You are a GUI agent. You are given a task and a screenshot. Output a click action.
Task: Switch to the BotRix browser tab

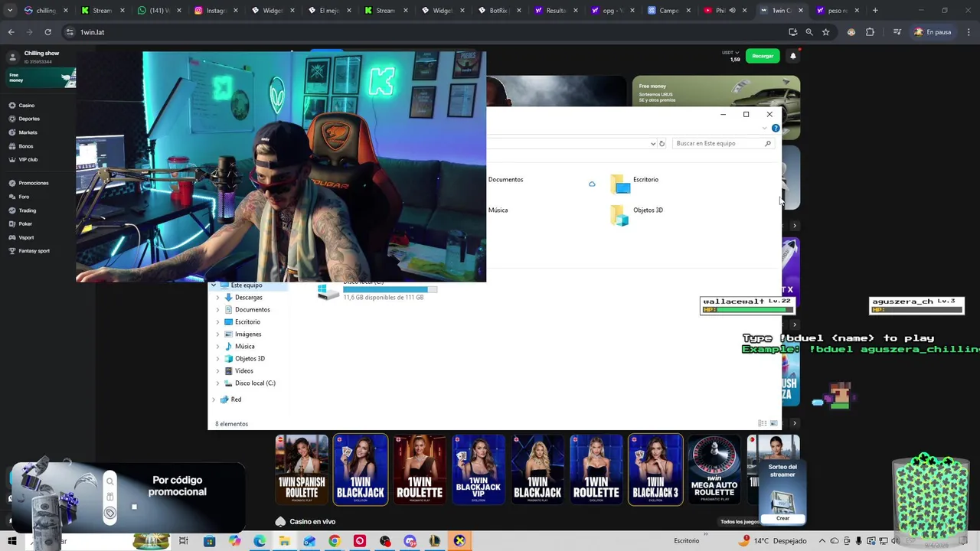[x=501, y=11]
